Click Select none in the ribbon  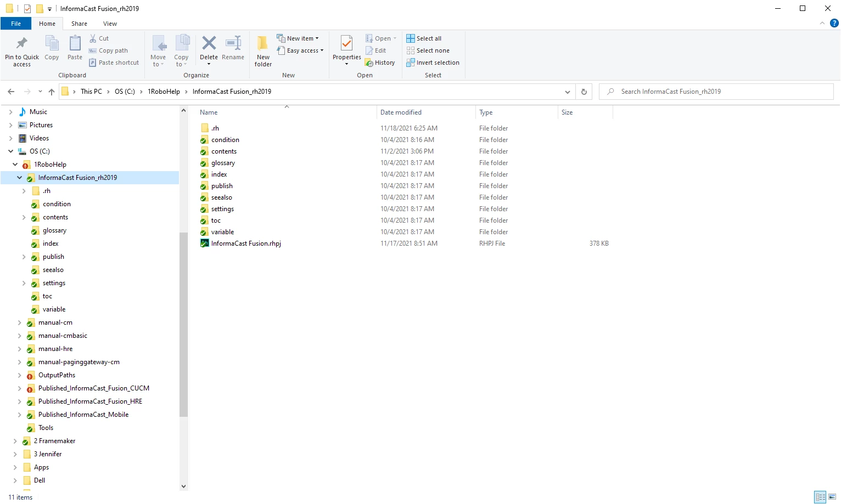click(428, 50)
